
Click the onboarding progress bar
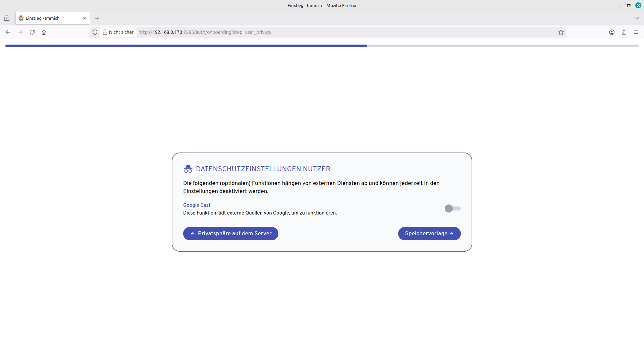pyautogui.click(x=322, y=46)
